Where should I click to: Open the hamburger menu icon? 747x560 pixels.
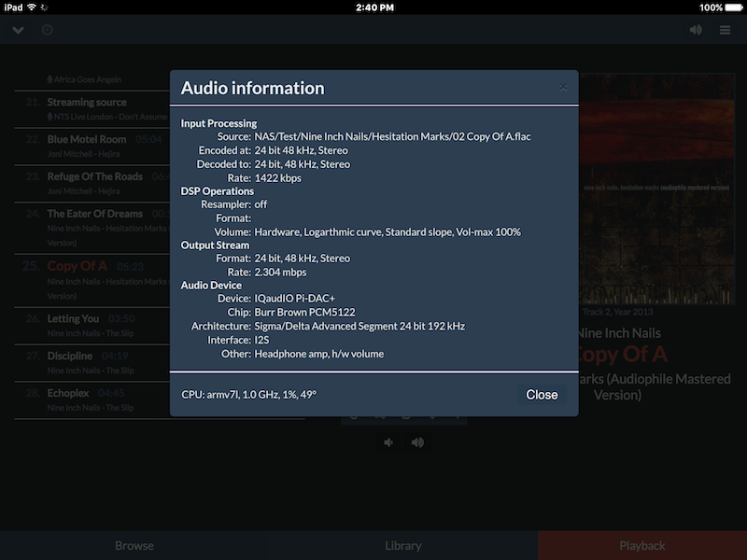click(726, 30)
